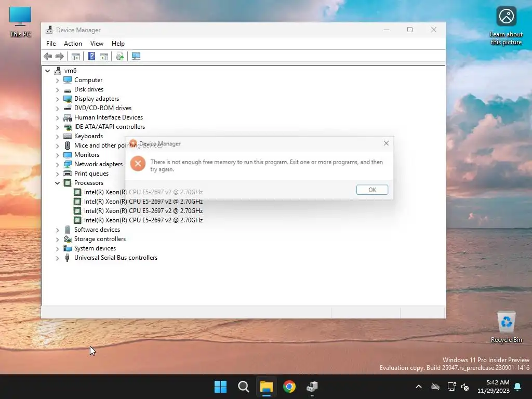Open the Action menu
The width and height of the screenshot is (532, 399).
pyautogui.click(x=73, y=44)
